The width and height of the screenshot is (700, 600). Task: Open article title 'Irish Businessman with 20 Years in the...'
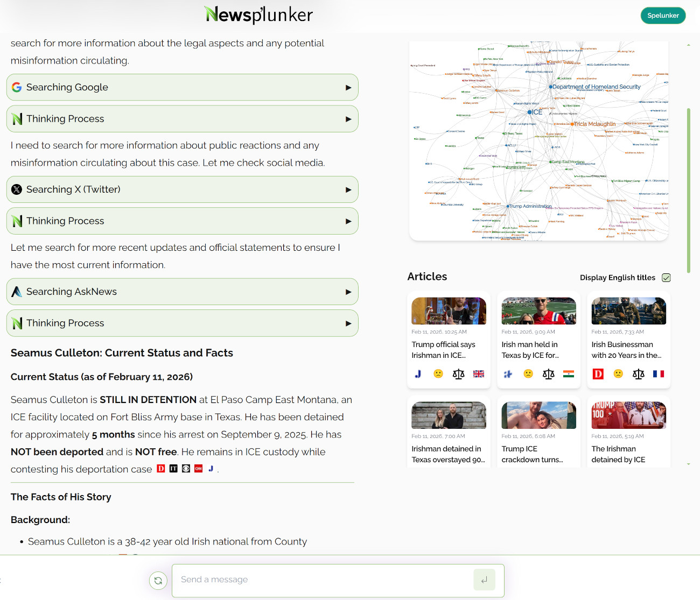point(626,350)
